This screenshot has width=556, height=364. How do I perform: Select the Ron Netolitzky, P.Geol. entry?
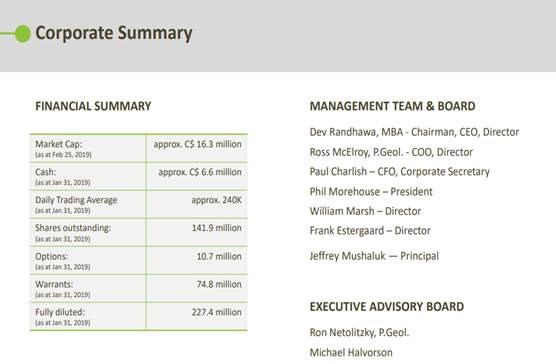(359, 332)
